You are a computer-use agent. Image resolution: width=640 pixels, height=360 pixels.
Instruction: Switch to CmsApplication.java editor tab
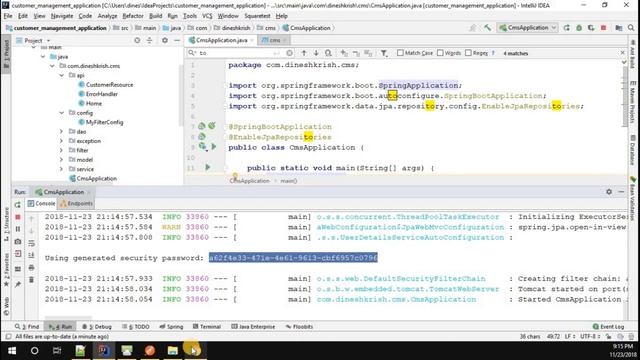click(220, 40)
